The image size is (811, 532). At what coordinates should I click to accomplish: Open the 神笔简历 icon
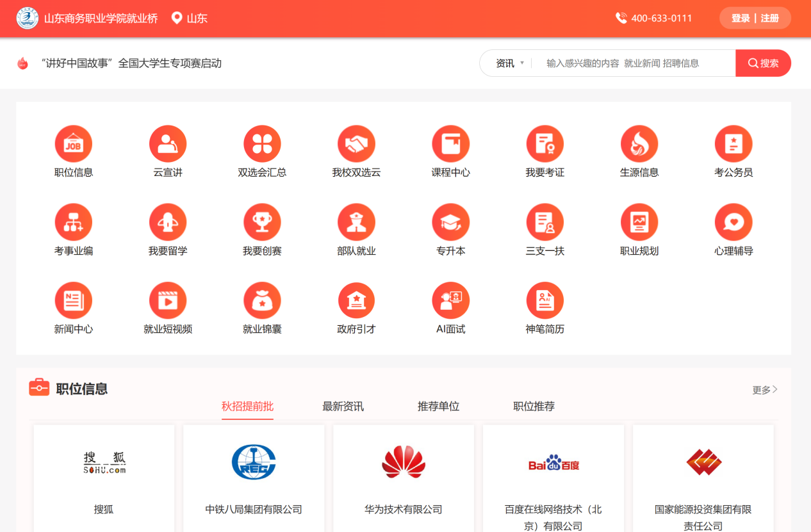coord(545,300)
